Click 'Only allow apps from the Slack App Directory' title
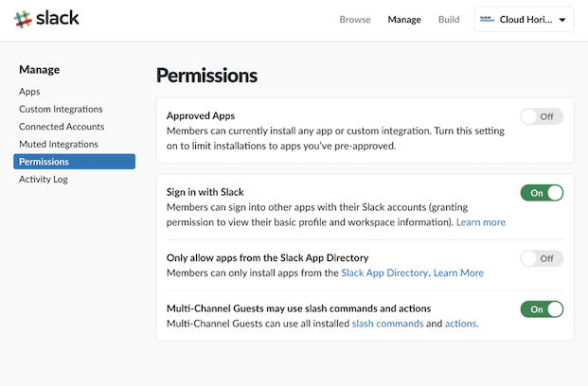 [x=267, y=258]
